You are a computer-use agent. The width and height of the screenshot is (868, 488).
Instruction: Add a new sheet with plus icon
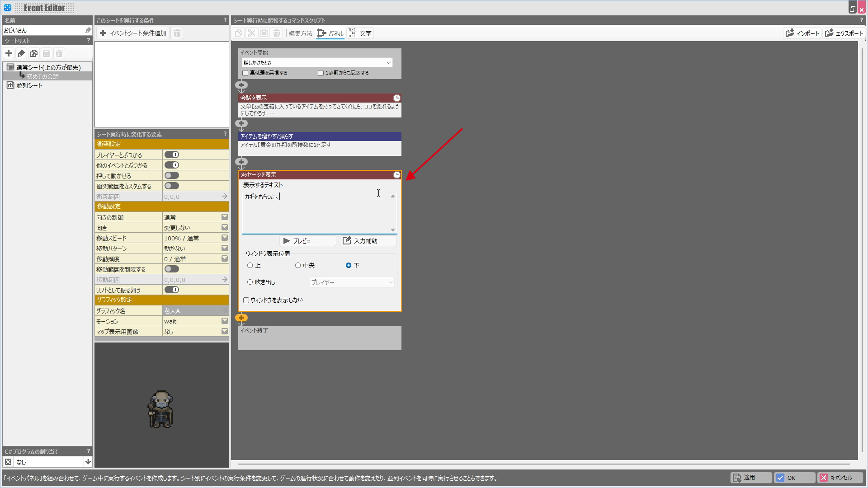(9, 53)
